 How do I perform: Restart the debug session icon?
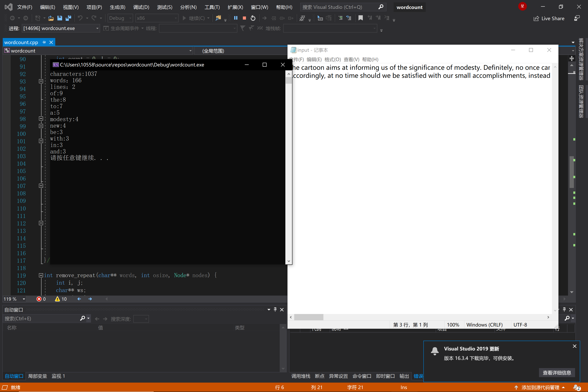pyautogui.click(x=253, y=18)
